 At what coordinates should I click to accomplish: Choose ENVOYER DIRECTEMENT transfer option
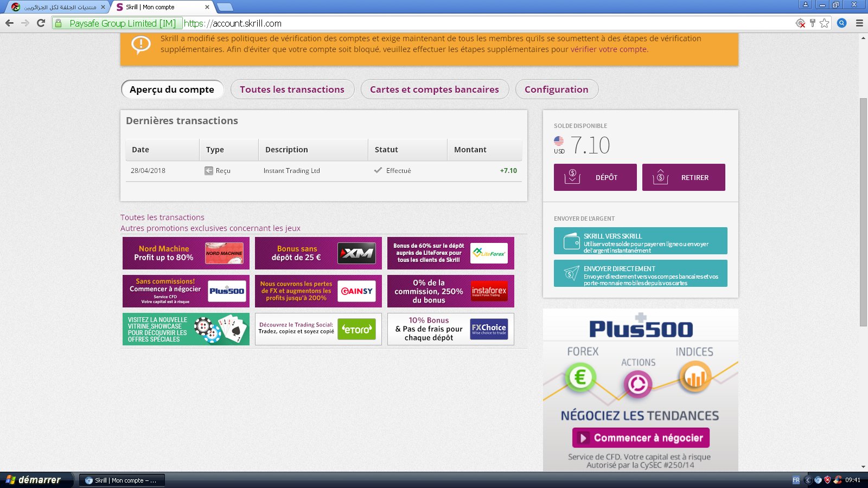[x=640, y=273]
